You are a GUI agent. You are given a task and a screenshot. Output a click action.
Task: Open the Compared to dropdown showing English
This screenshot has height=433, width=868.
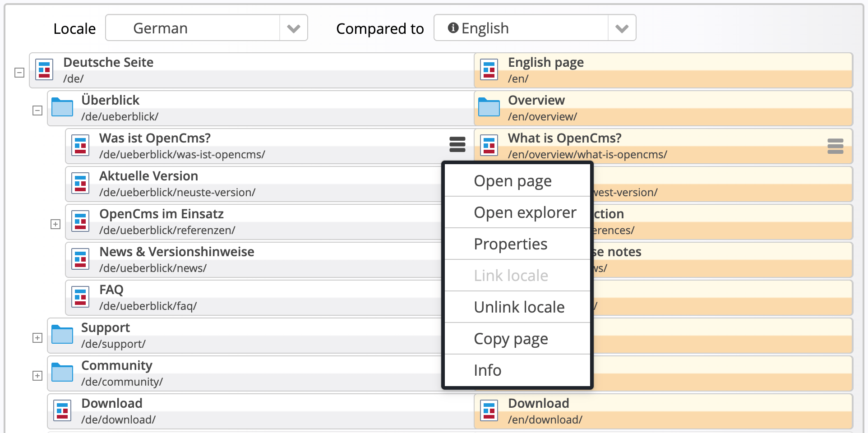tap(622, 28)
